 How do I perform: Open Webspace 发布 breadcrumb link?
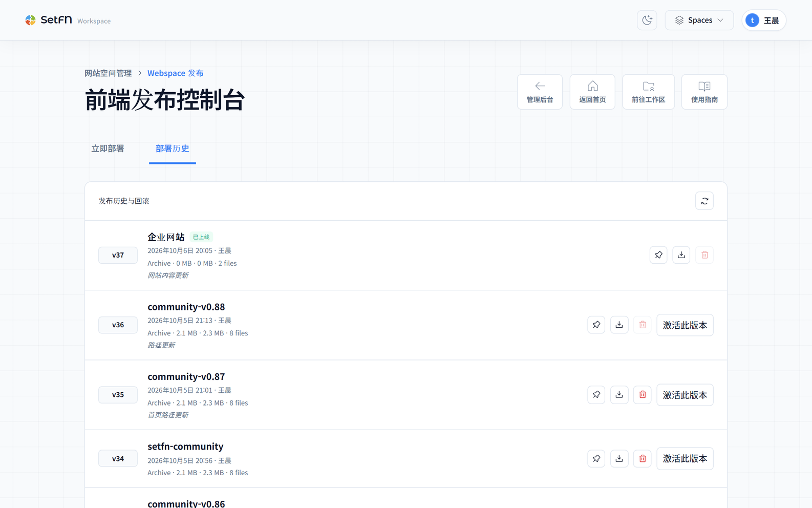[x=176, y=73]
